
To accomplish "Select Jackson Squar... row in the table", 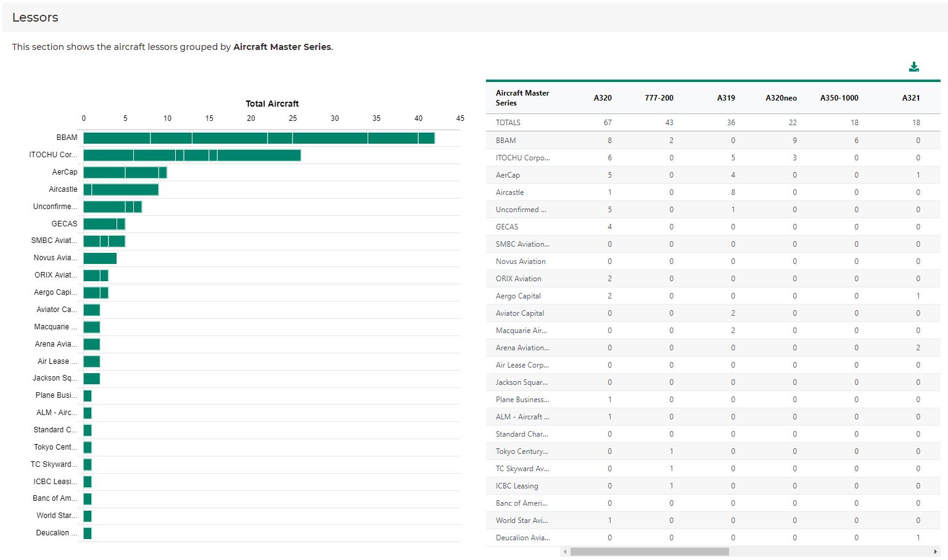I will (713, 382).
